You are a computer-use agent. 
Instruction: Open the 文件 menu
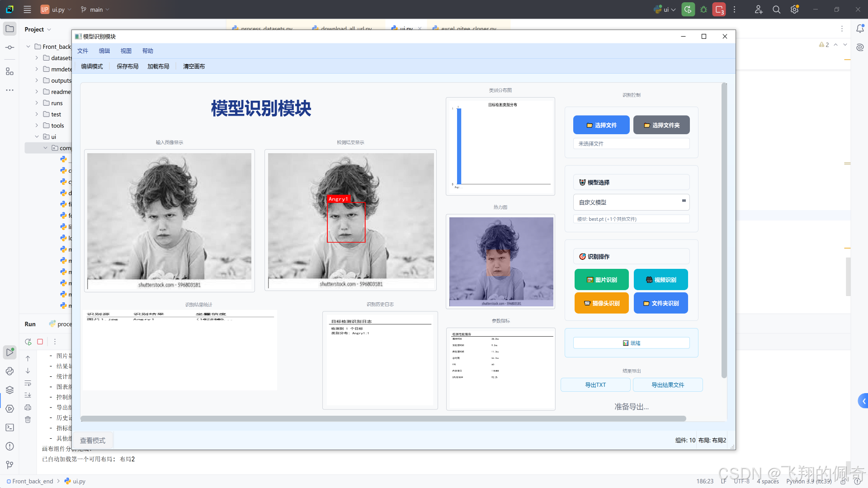click(83, 51)
